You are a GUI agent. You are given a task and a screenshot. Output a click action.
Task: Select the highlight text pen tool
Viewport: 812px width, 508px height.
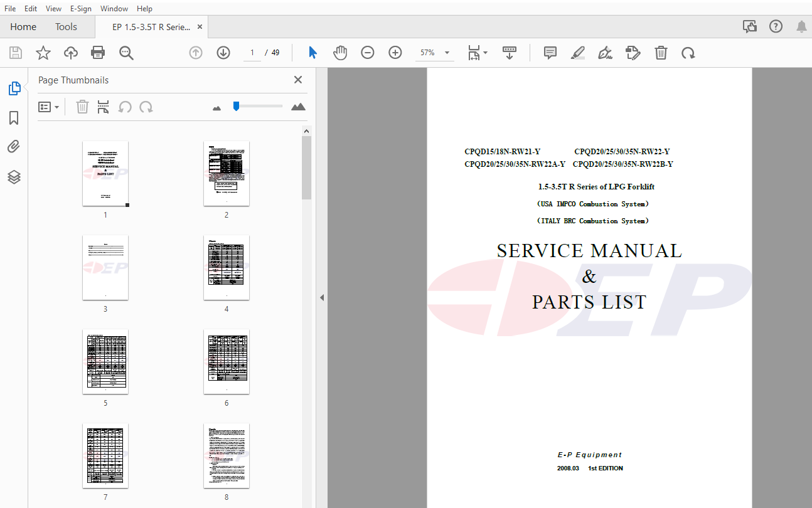click(578, 53)
